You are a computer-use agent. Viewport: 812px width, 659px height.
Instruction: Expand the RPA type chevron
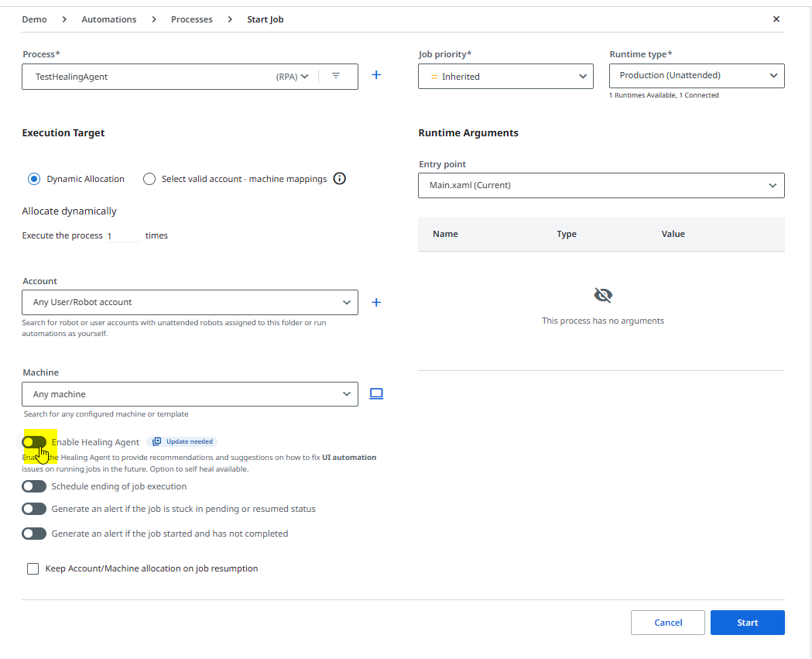(x=305, y=77)
